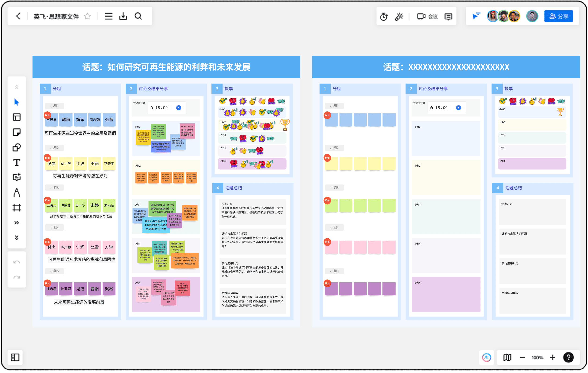Open search with the magnifier icon

coord(138,16)
